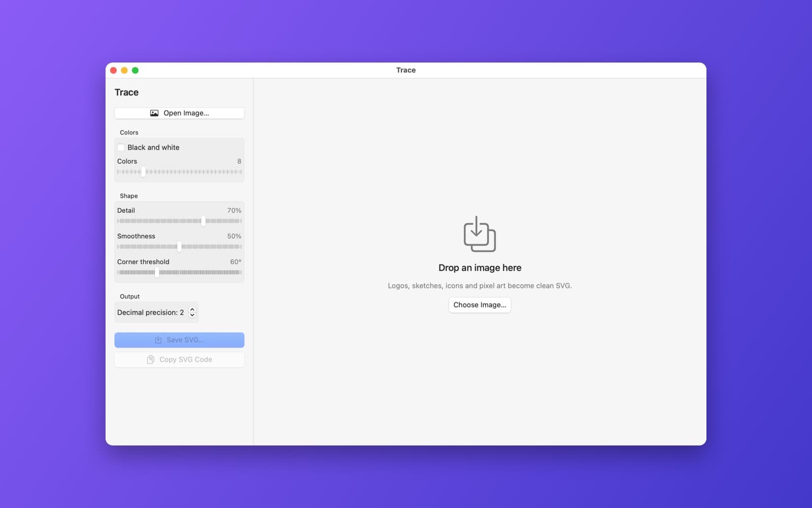Click the drop image tray icon
Image resolution: width=812 pixels, height=508 pixels.
tap(480, 234)
